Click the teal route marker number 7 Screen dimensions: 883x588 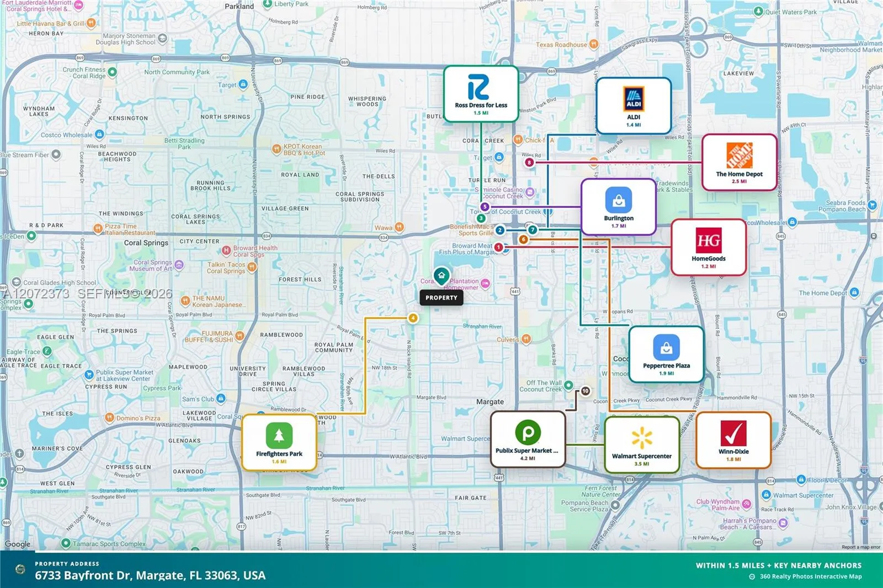point(533,229)
